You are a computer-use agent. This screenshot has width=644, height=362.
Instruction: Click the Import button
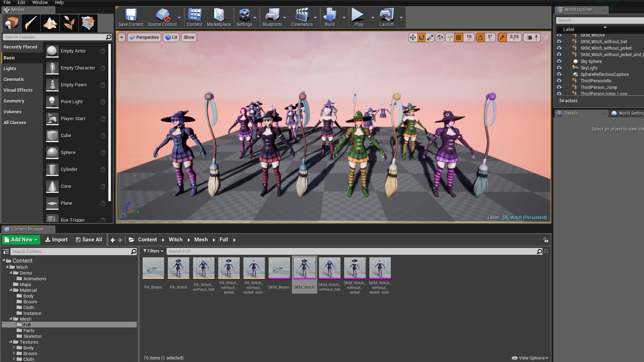click(x=56, y=240)
